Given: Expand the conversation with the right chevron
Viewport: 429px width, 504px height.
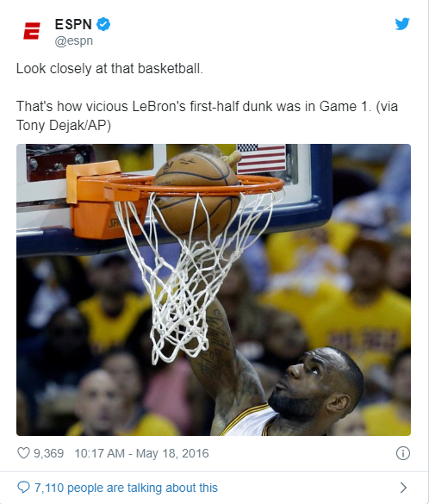Looking at the screenshot, I should tap(404, 488).
